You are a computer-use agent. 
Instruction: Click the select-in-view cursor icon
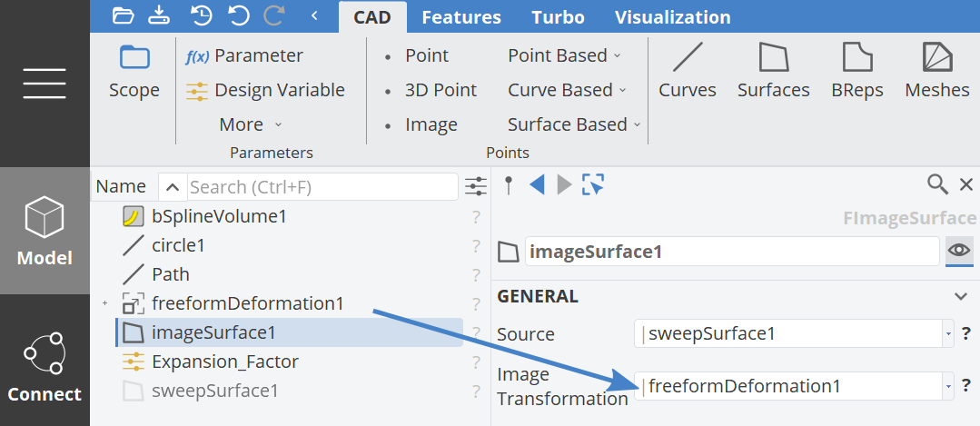coord(592,185)
